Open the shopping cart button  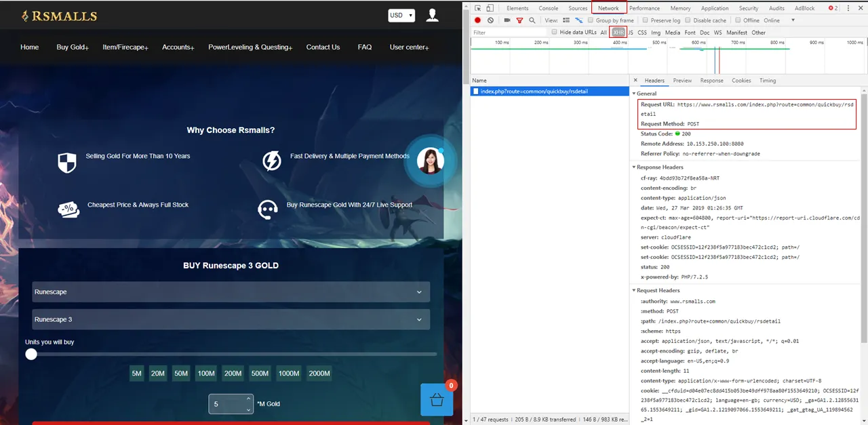[x=436, y=400]
